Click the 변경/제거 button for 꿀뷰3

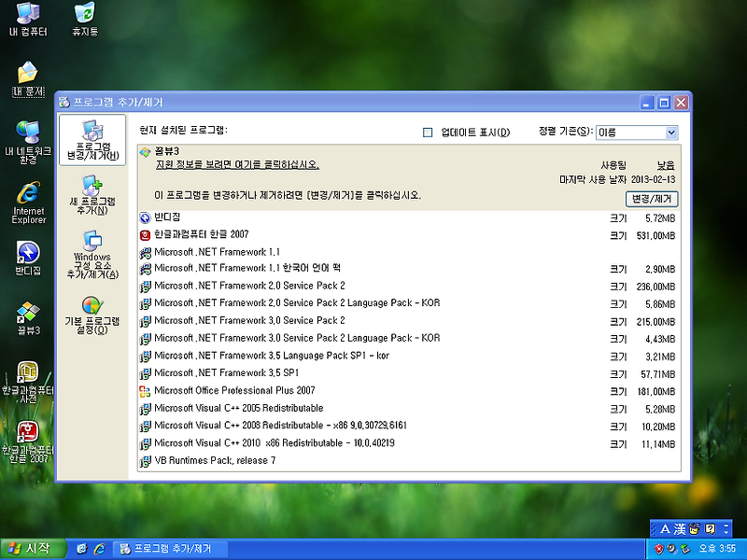point(651,199)
